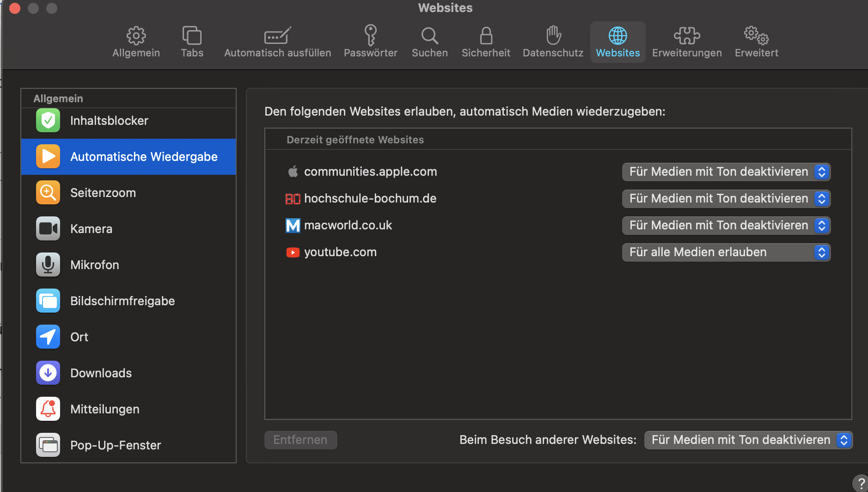Expand autoplay dropdown for macworld.co.uk
868x492 pixels.
pyautogui.click(x=726, y=226)
